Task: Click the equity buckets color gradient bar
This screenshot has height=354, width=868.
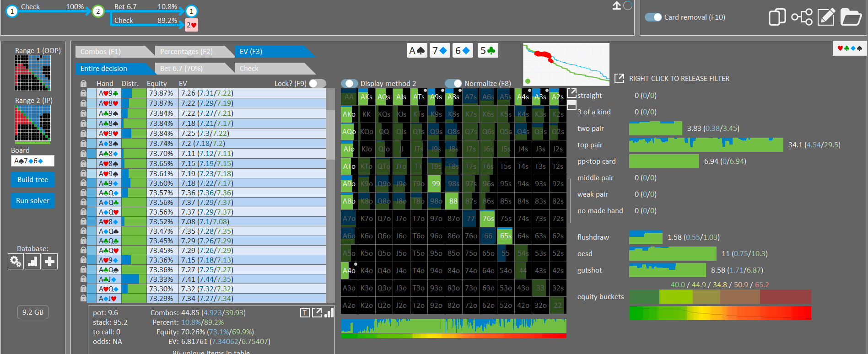Action: pos(720,313)
